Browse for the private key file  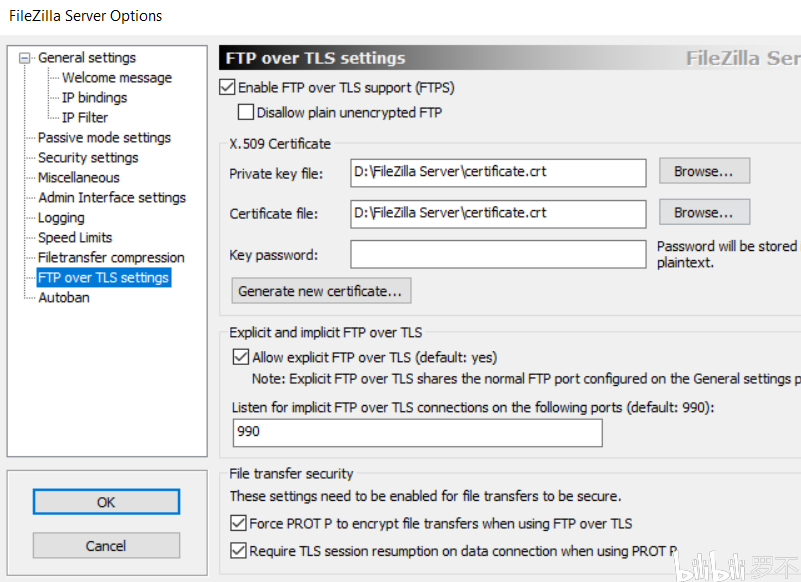pyautogui.click(x=704, y=171)
